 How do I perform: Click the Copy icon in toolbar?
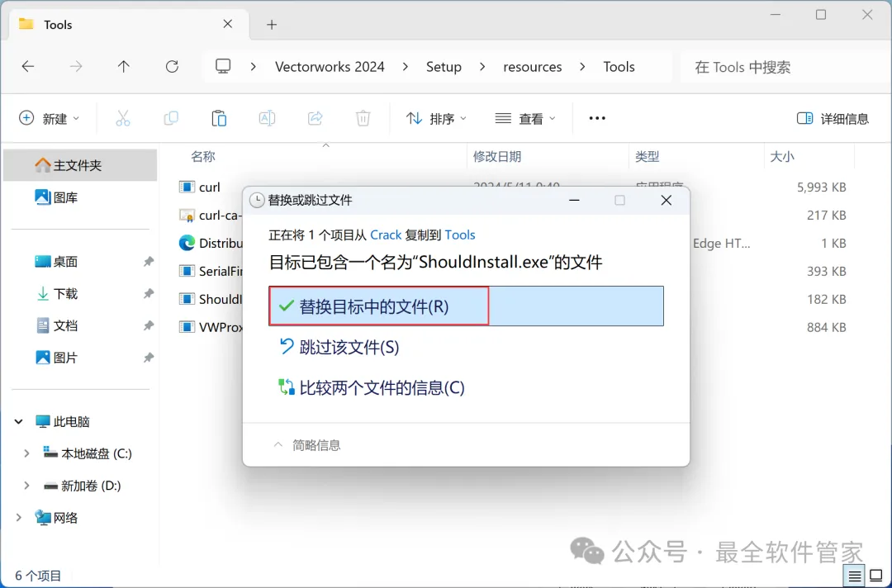[171, 118]
